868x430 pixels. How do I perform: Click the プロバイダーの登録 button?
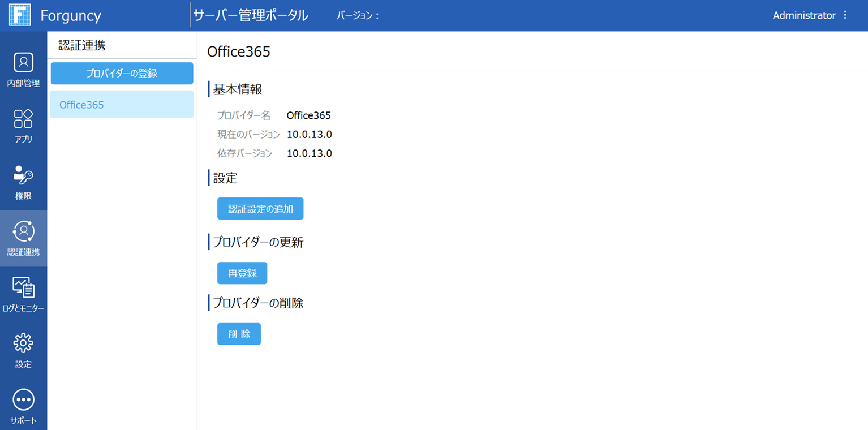pyautogui.click(x=122, y=74)
